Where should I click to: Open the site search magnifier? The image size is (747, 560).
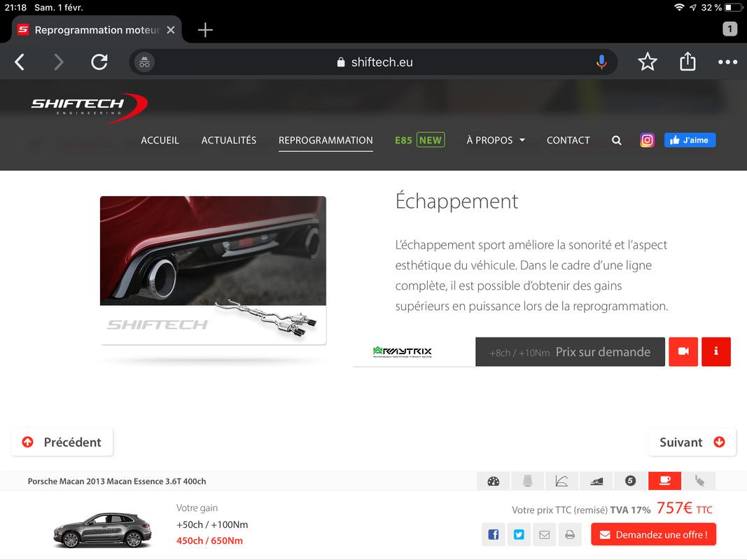click(x=617, y=141)
